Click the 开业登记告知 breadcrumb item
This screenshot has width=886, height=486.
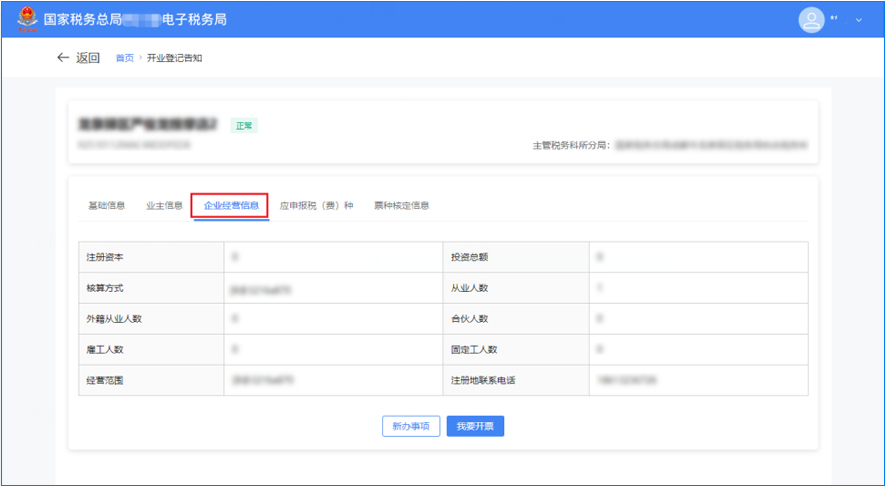(175, 58)
